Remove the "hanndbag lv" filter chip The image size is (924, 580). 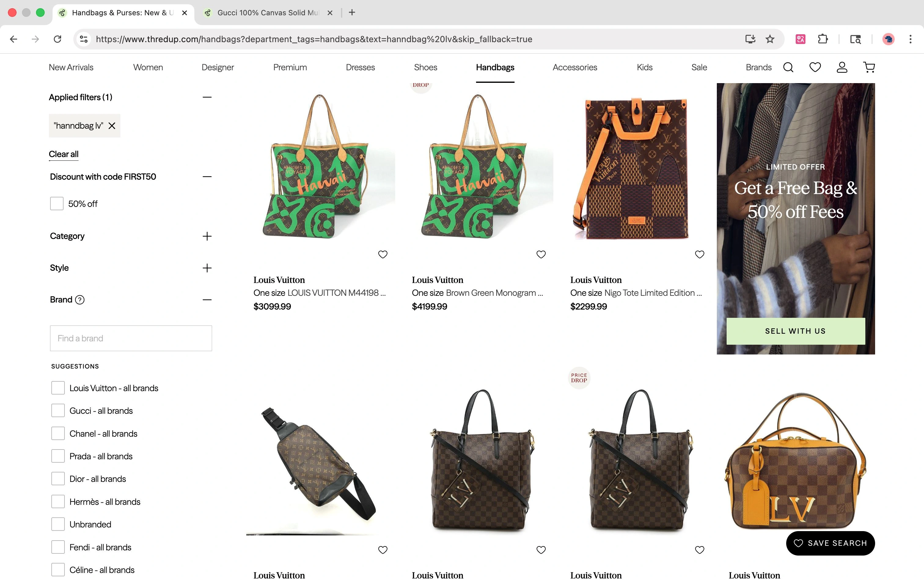tap(112, 126)
